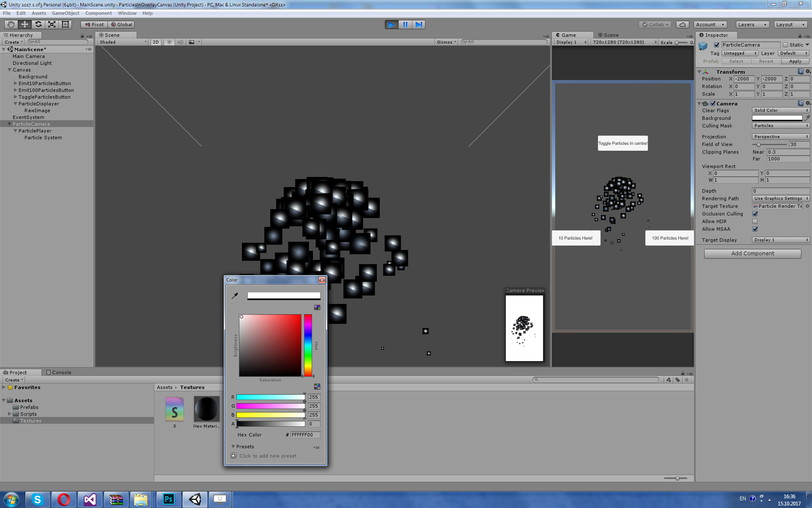Open Tag dropdown Untagged
This screenshot has height=508, width=812.
[740, 53]
